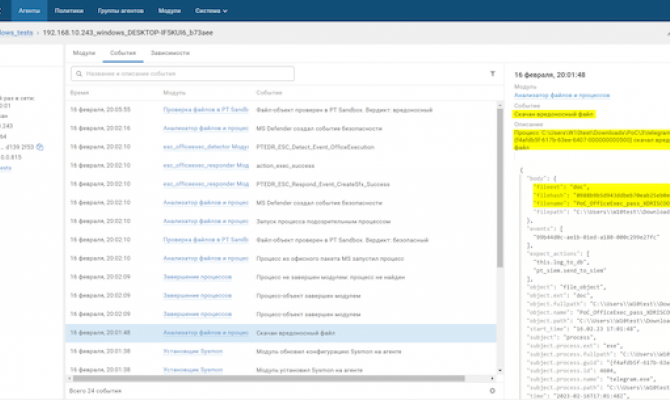Open the Агенты section
Screen dimensions: 670x400
click(29, 11)
